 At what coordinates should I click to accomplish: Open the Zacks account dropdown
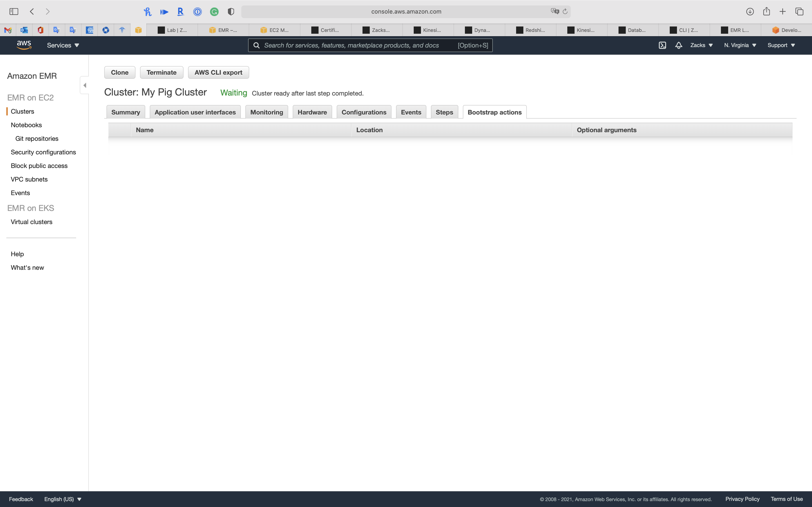pyautogui.click(x=701, y=45)
